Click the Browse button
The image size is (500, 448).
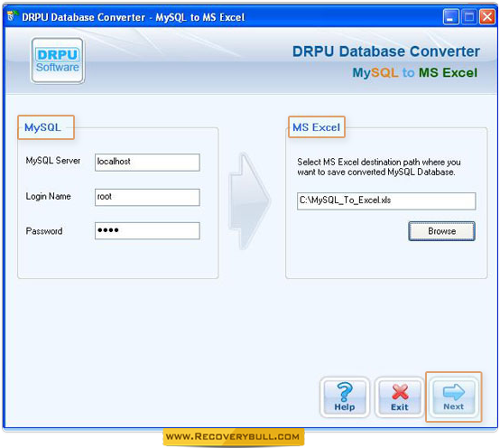(441, 231)
